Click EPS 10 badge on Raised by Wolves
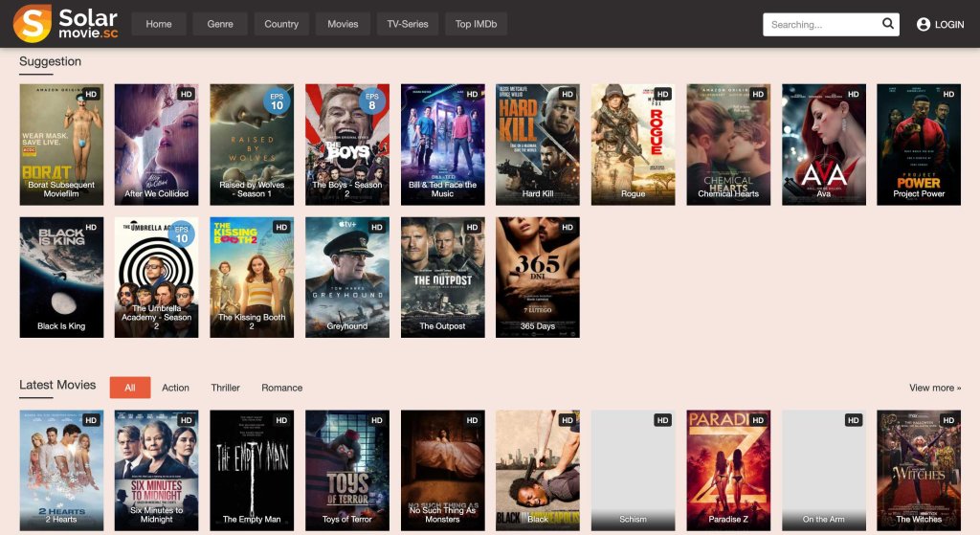 [x=277, y=101]
